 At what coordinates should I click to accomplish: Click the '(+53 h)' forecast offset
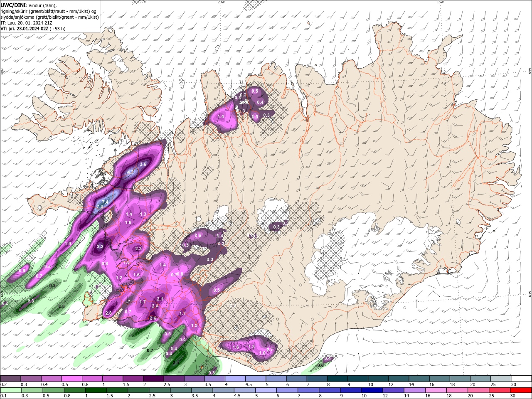tap(57, 29)
